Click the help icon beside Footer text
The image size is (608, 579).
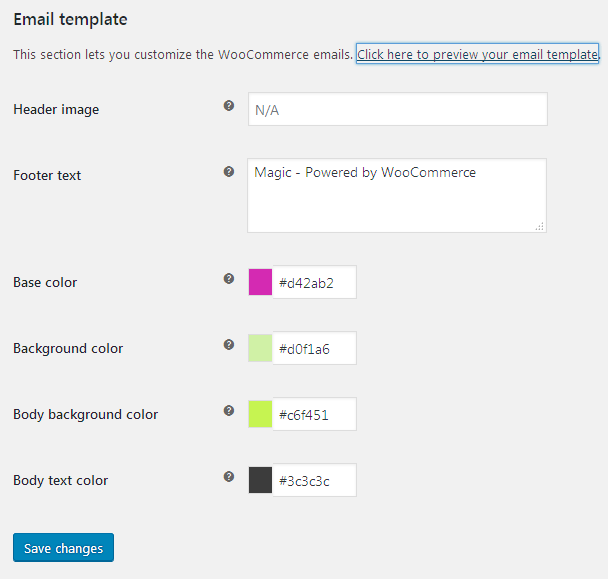click(229, 171)
